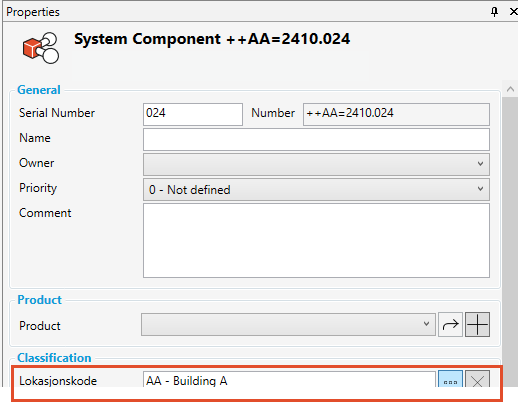Go to selected product arrow button
The image size is (518, 402).
[x=450, y=324]
